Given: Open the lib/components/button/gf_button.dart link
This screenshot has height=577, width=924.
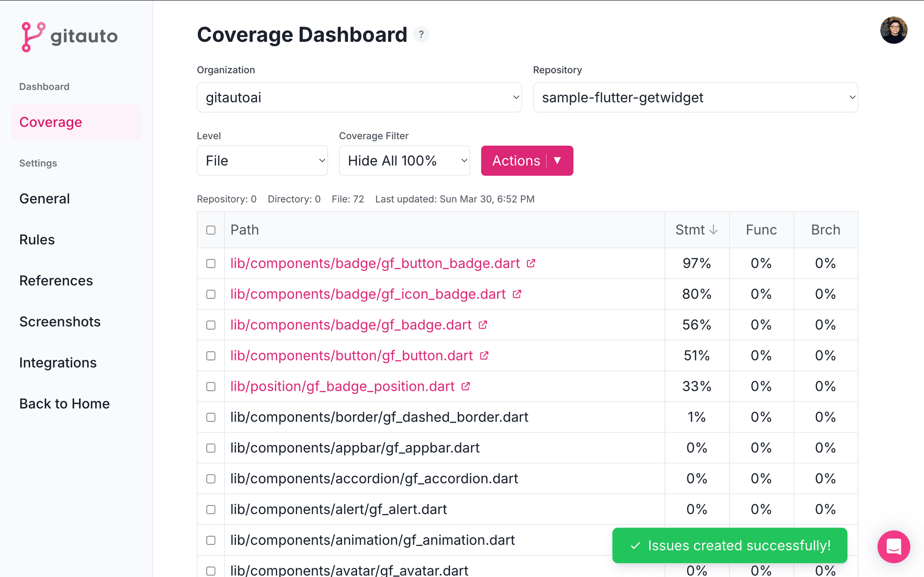Looking at the screenshot, I should coord(351,356).
